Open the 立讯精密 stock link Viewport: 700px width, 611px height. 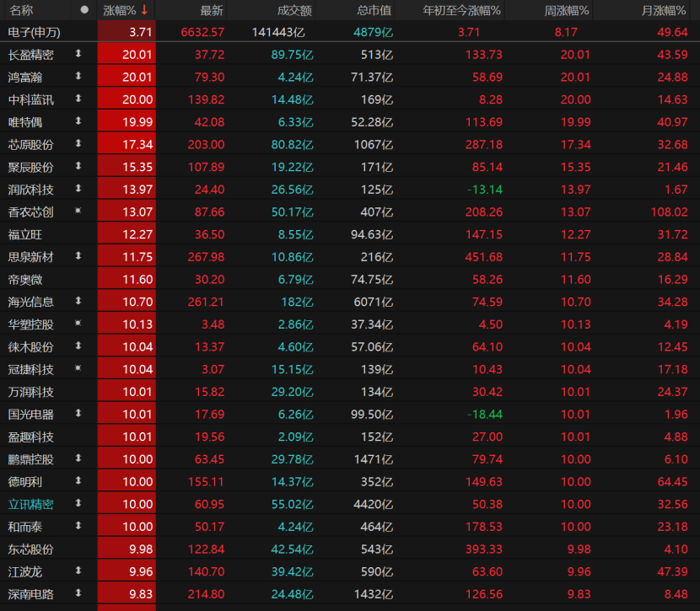(31, 505)
